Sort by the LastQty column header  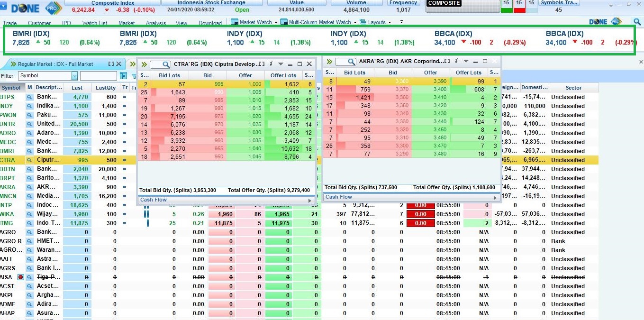click(x=106, y=88)
